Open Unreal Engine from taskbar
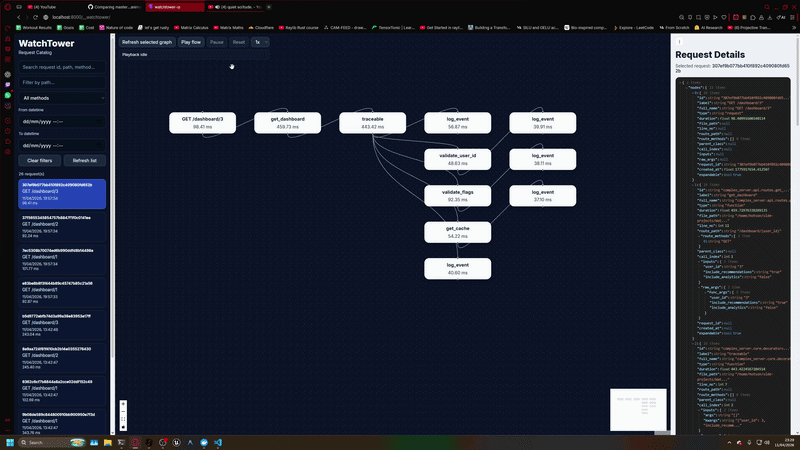This screenshot has height=450, width=800. [177, 442]
